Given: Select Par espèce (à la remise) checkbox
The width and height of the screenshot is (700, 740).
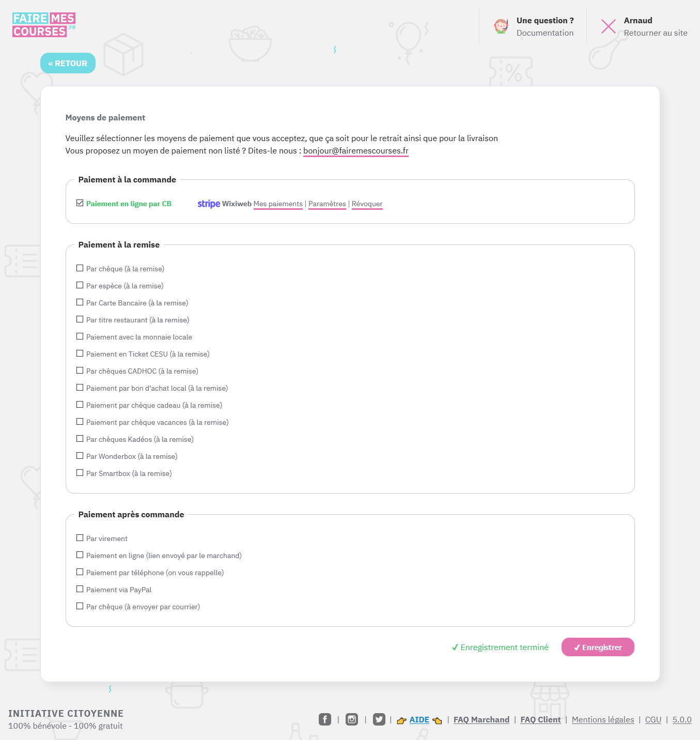Looking at the screenshot, I should point(80,285).
